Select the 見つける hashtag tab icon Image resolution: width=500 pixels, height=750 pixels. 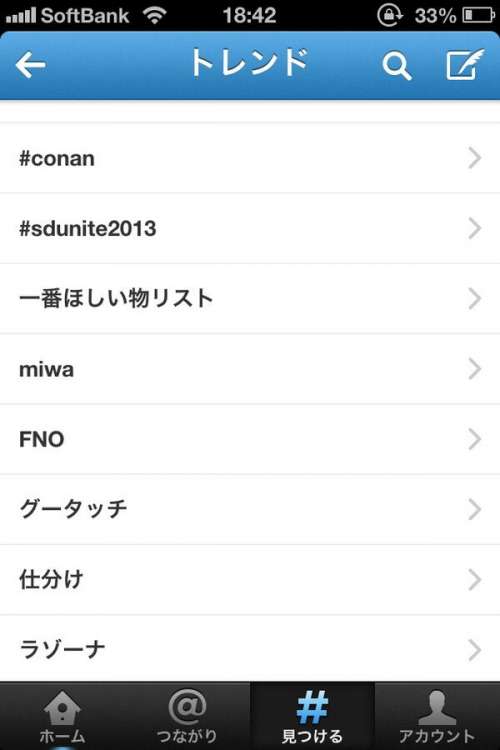(312, 707)
